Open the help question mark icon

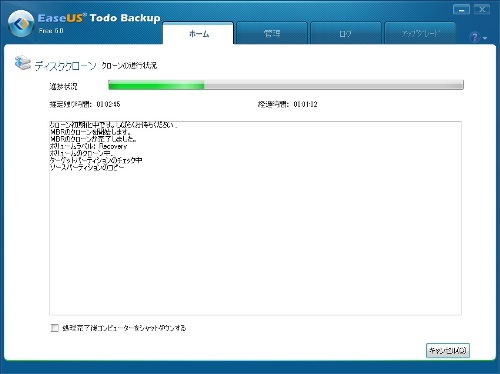(475, 37)
